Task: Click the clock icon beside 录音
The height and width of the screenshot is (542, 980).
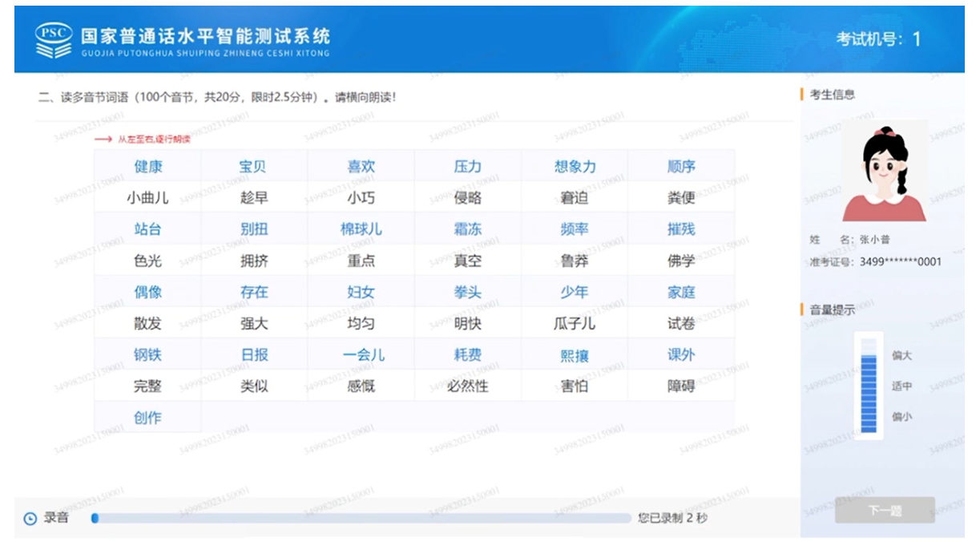Action: coord(30,519)
